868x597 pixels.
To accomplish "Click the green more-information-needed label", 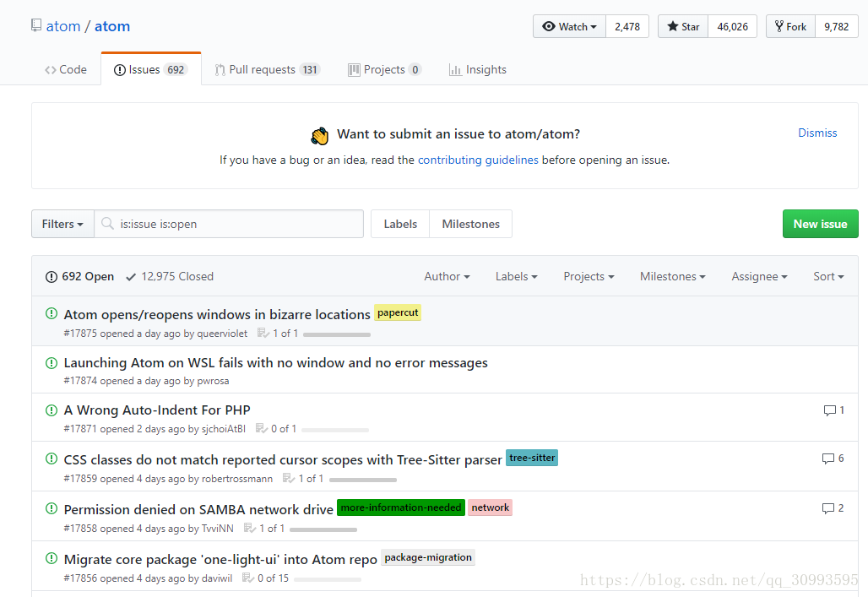I will coord(401,507).
